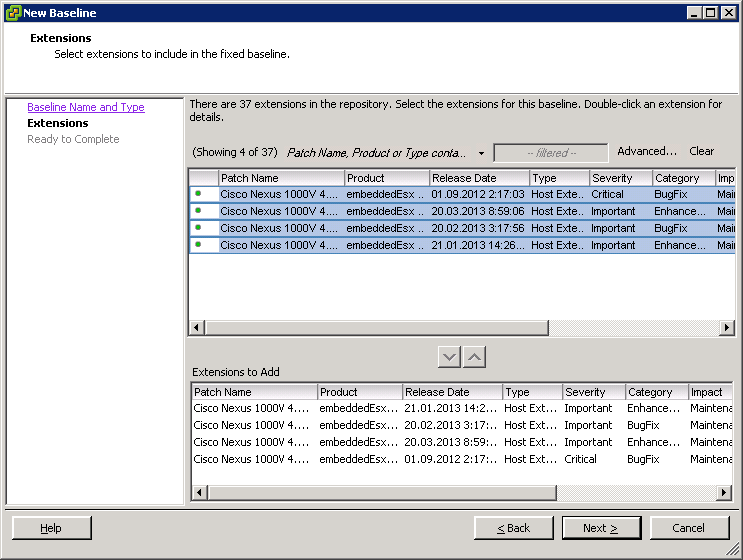Sort repository list by Patch Name column
Screen dimensions: 743x560
[281, 178]
